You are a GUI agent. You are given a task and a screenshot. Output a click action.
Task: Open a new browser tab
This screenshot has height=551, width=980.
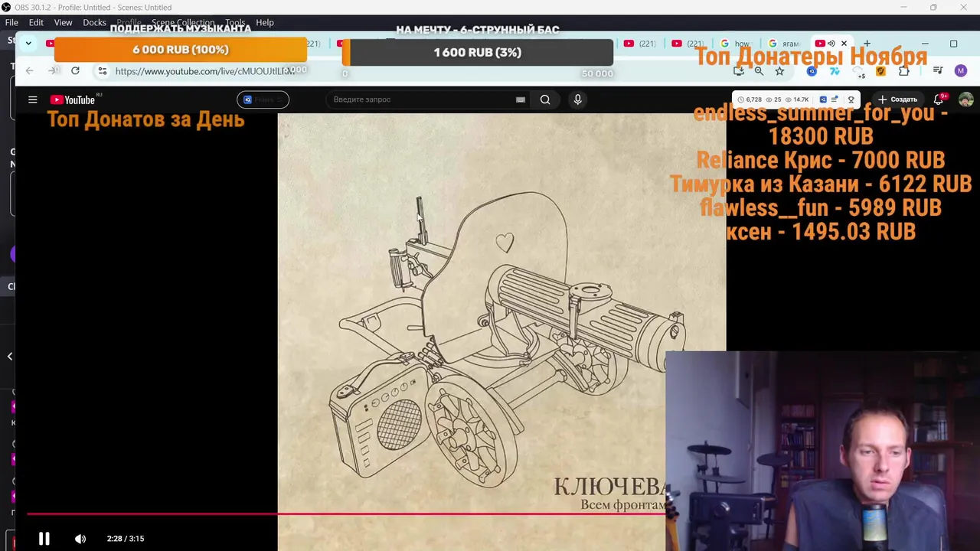[x=867, y=44]
